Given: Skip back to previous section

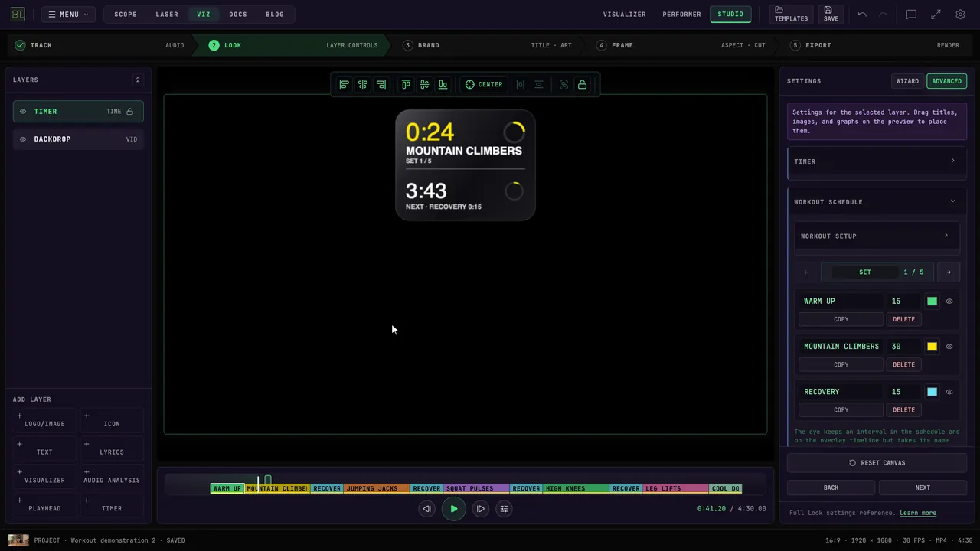Looking at the screenshot, I should 427,509.
